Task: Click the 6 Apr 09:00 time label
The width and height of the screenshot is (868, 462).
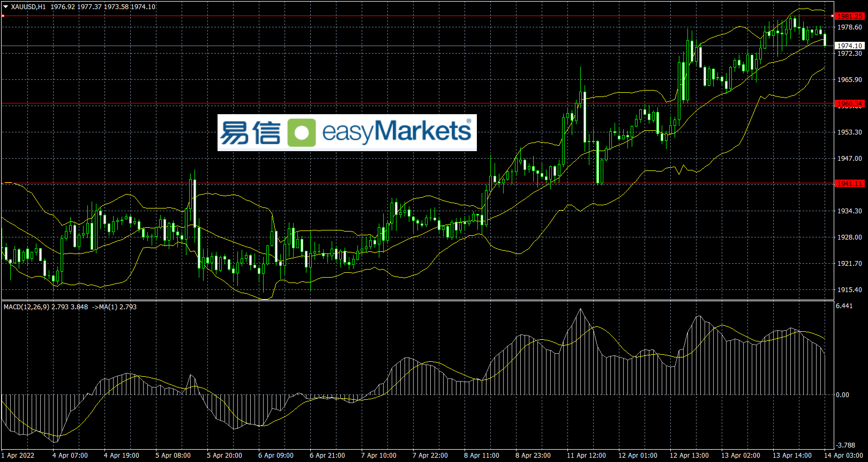Action: point(276,456)
